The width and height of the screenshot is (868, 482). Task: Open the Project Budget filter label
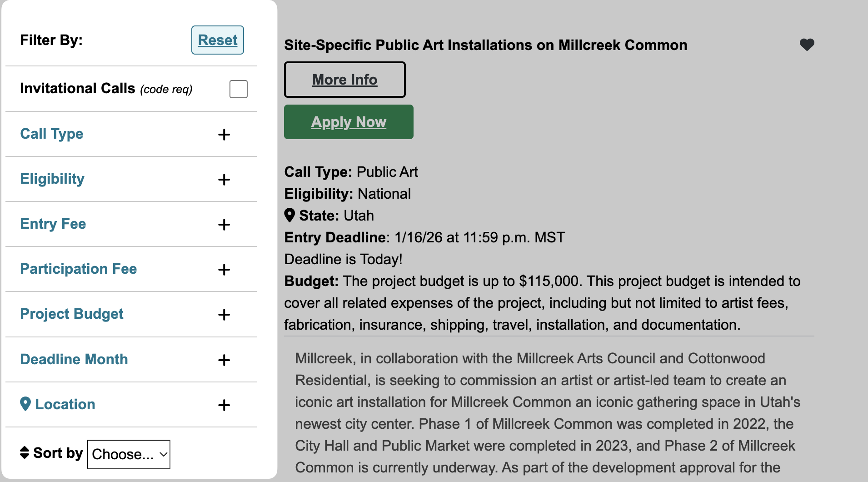pos(72,314)
